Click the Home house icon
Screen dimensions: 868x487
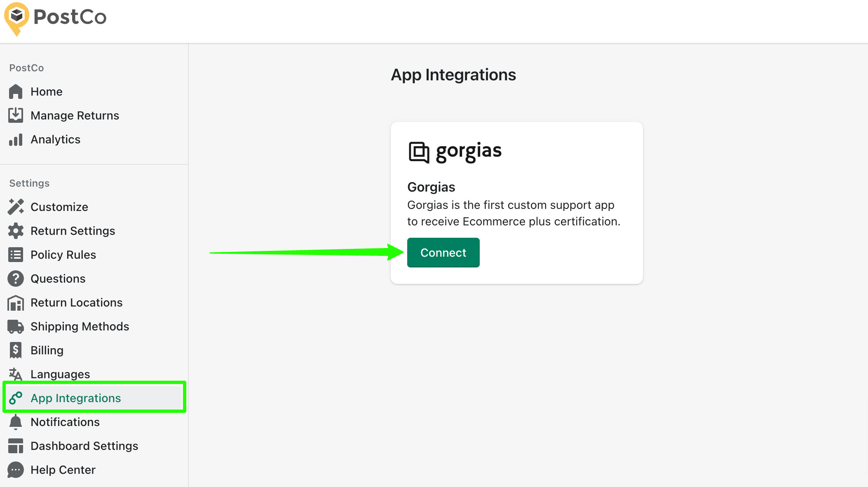[x=16, y=91]
